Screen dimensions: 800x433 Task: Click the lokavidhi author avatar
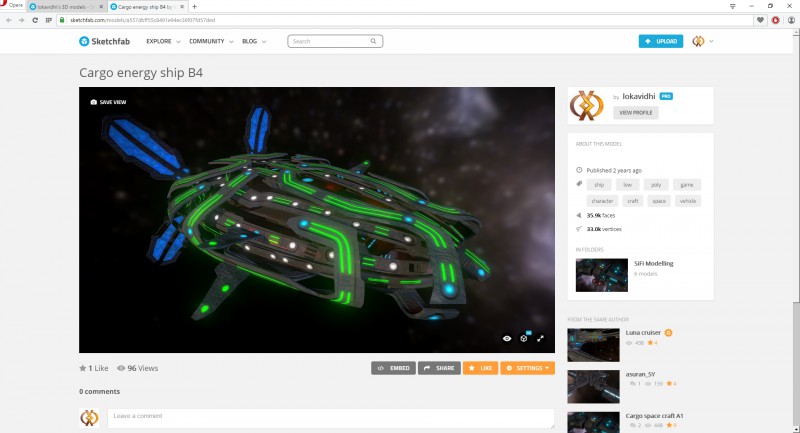point(587,106)
